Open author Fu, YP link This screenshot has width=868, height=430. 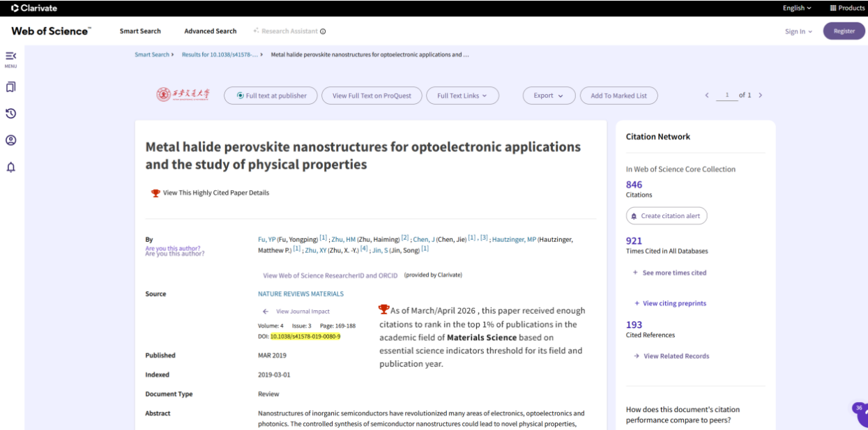(x=267, y=240)
